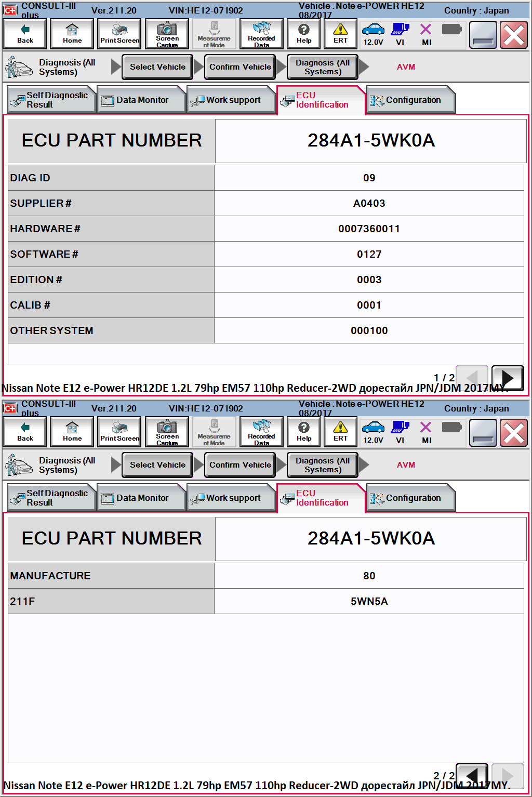
Task: Click MI status icon in lower window
Action: [426, 432]
